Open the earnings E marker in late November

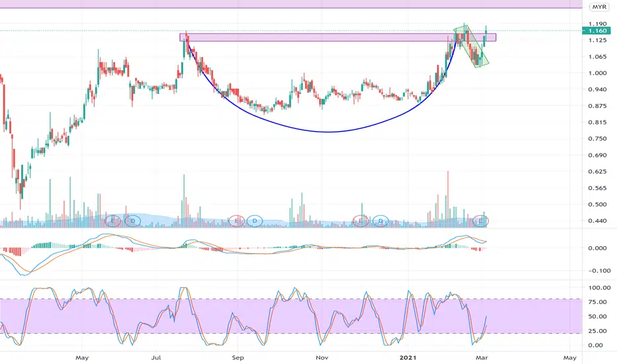click(x=360, y=221)
